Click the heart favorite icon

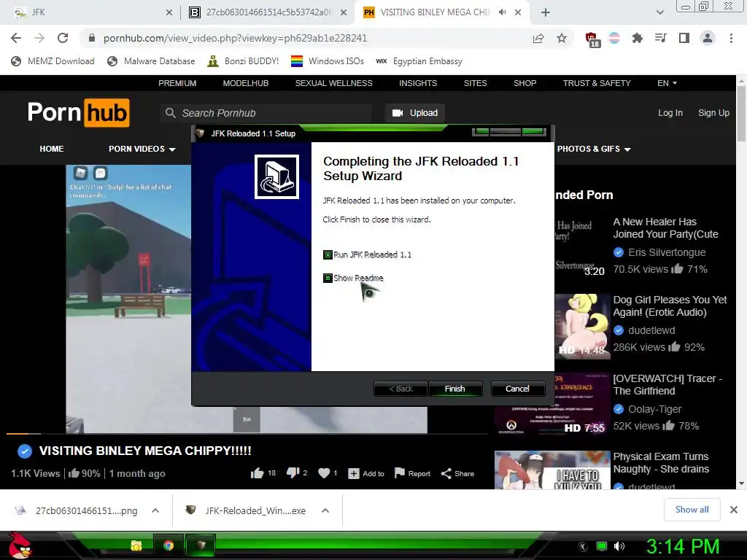coord(324,472)
